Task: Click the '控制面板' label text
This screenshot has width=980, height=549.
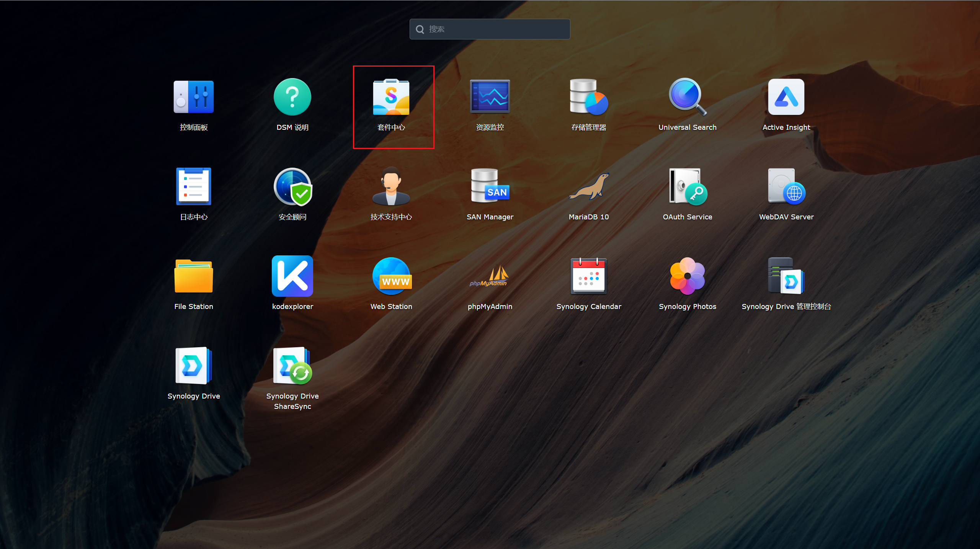Action: coord(194,127)
